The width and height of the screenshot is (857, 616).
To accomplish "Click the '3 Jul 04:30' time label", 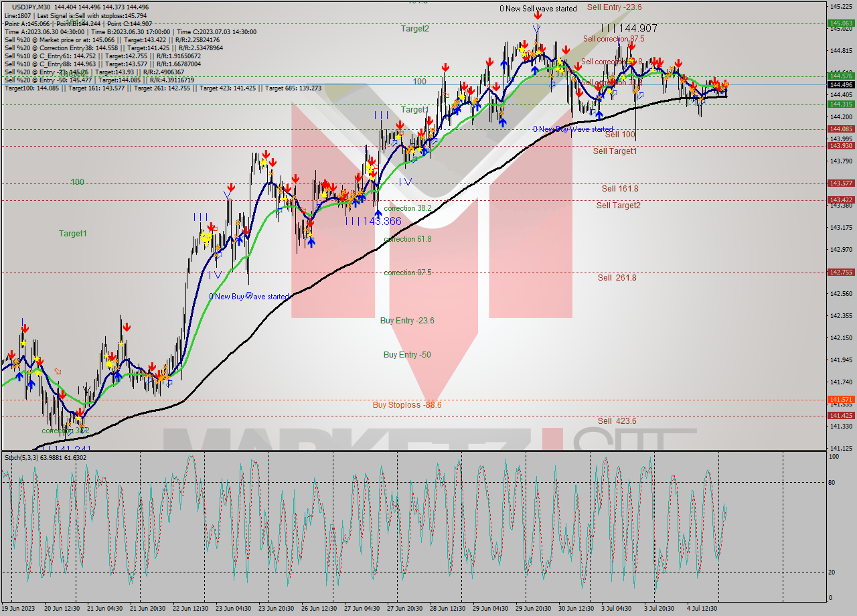I will [617, 609].
